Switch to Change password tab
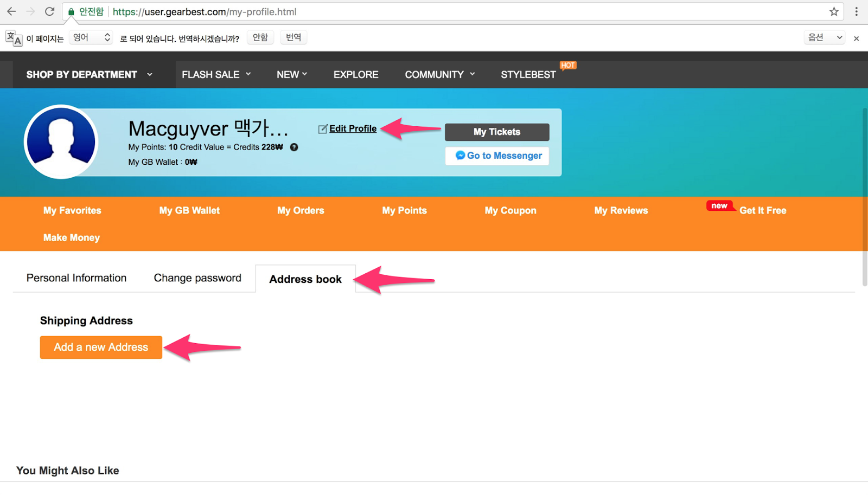Viewport: 868px width, 496px height. click(197, 278)
